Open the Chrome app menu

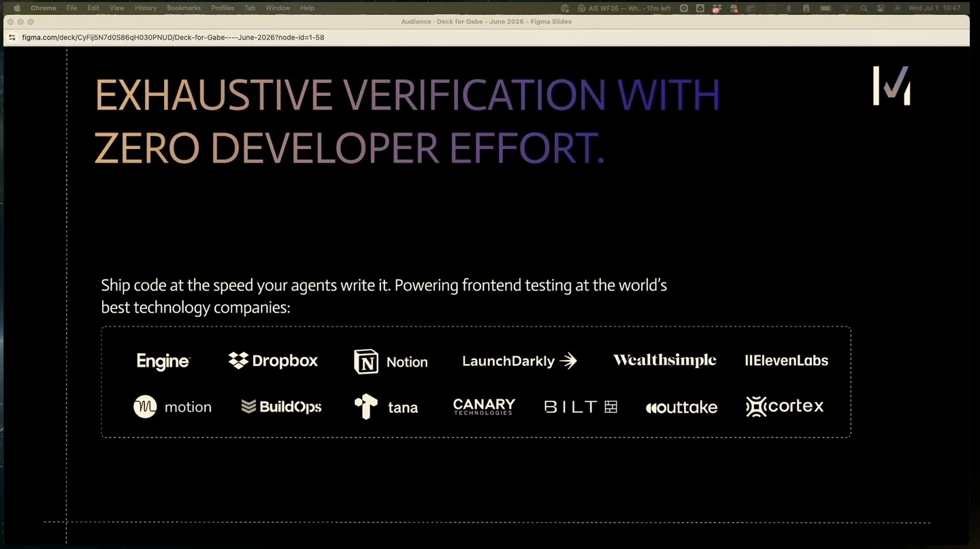point(44,8)
